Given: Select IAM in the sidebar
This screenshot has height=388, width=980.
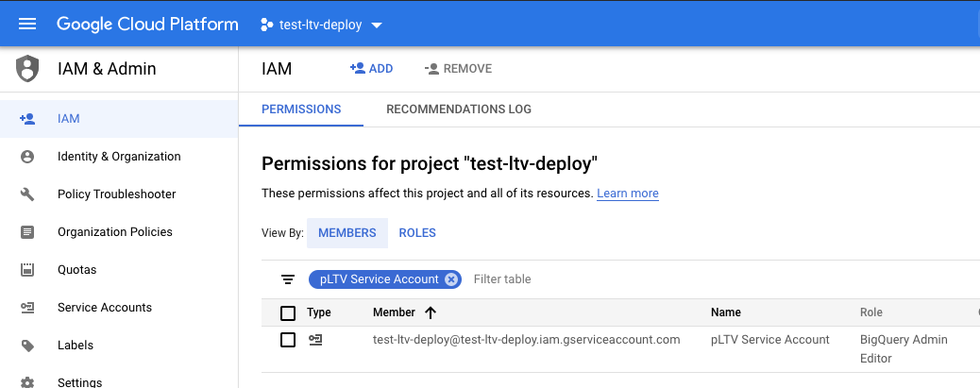Looking at the screenshot, I should pos(119,119).
